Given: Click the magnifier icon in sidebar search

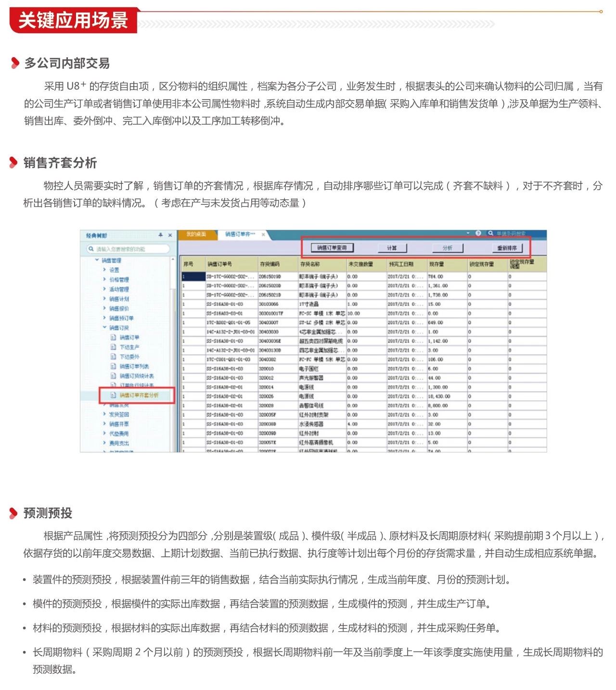Looking at the screenshot, I should pos(90,249).
